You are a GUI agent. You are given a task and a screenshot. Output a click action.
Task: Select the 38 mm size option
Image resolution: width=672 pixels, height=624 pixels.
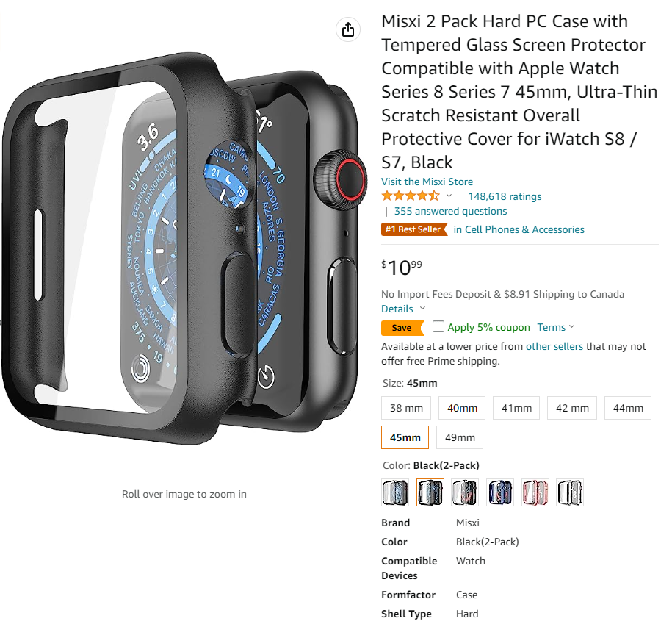click(x=406, y=408)
